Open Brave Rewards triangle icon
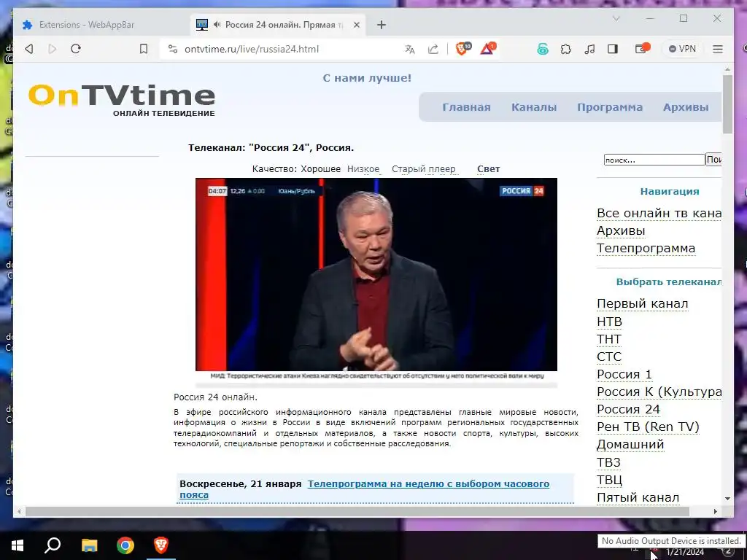Screen dimensions: 747x560 pyautogui.click(x=488, y=49)
